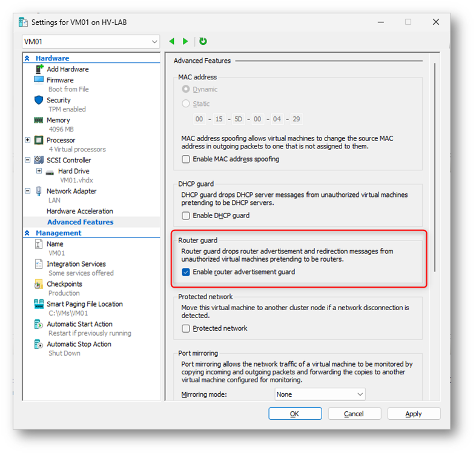Click the VM01.vhdx hard drive file name
Screen dimensions: 476x455
coord(76,180)
